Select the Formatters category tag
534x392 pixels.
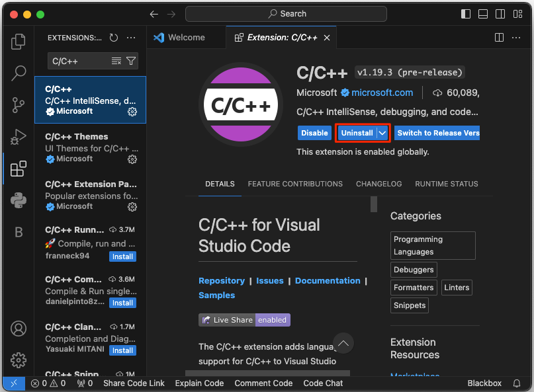pyautogui.click(x=414, y=288)
